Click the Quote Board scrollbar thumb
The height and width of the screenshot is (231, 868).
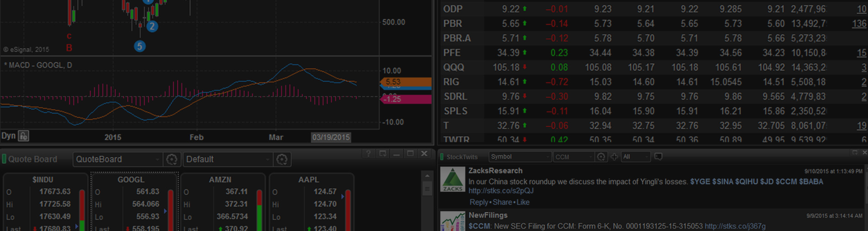(x=427, y=188)
